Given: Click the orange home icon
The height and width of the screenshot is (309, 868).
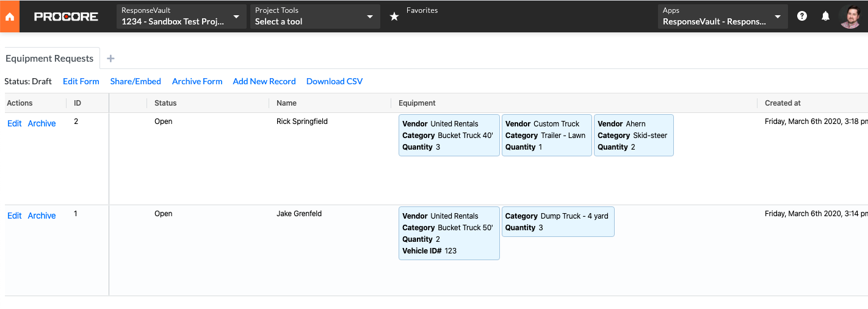Looking at the screenshot, I should 10,16.
